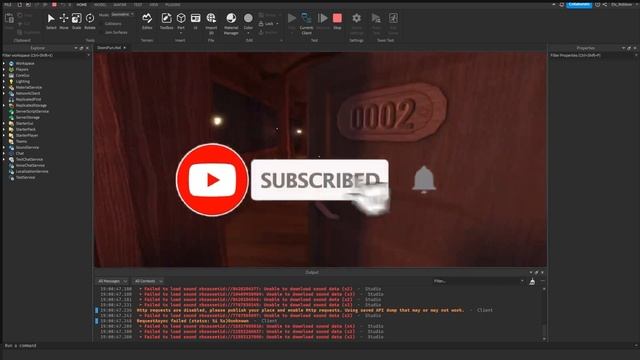The height and width of the screenshot is (360, 640).
Task: Click the output Filter input field
Action: click(477, 281)
